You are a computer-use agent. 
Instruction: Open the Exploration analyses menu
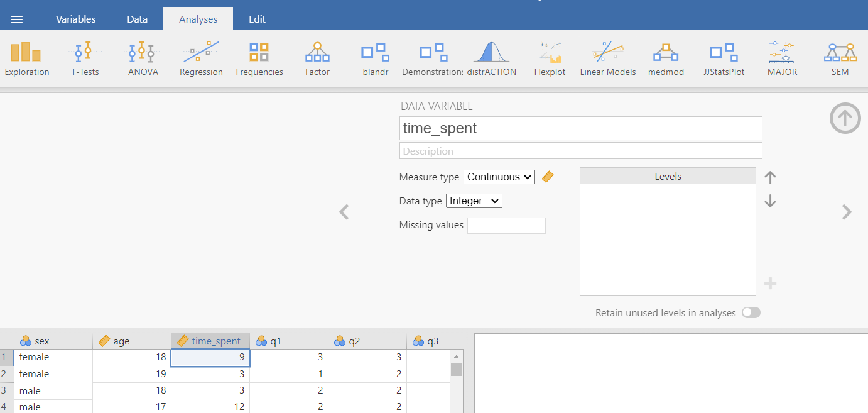click(x=26, y=59)
